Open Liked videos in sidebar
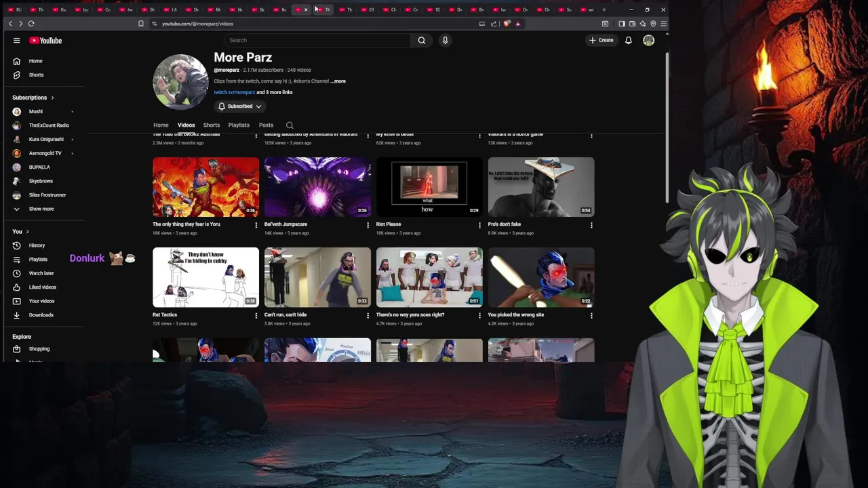868x488 pixels. pos(42,287)
